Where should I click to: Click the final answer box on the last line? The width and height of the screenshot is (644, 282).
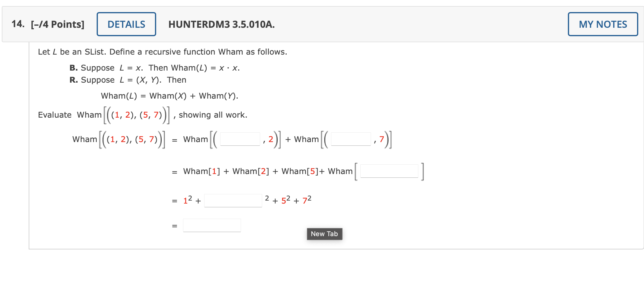pyautogui.click(x=211, y=225)
